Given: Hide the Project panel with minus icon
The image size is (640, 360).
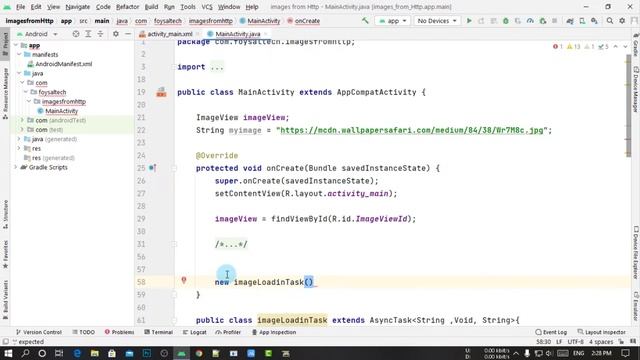Looking at the screenshot, I should (x=128, y=34).
